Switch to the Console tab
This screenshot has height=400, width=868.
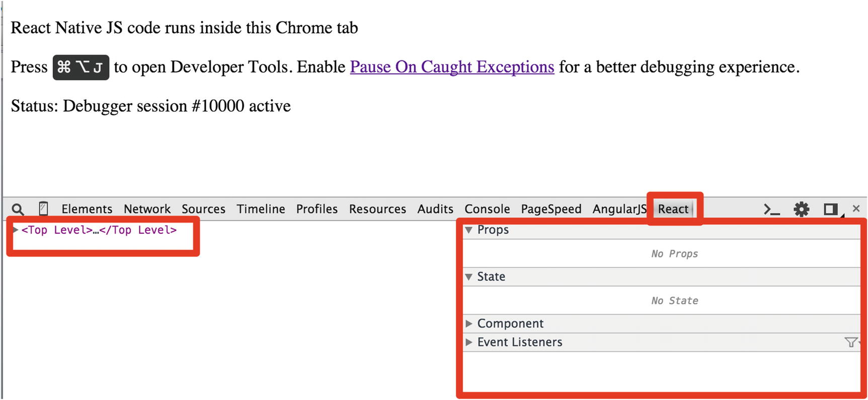pyautogui.click(x=487, y=209)
